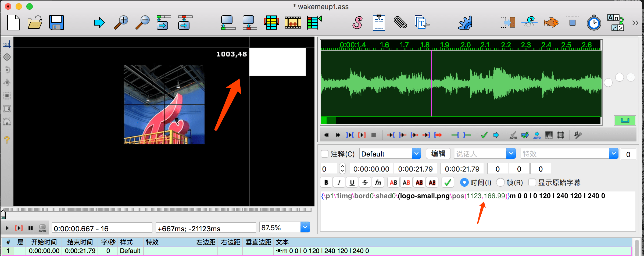Go to next line in audio toolbar

(x=496, y=135)
